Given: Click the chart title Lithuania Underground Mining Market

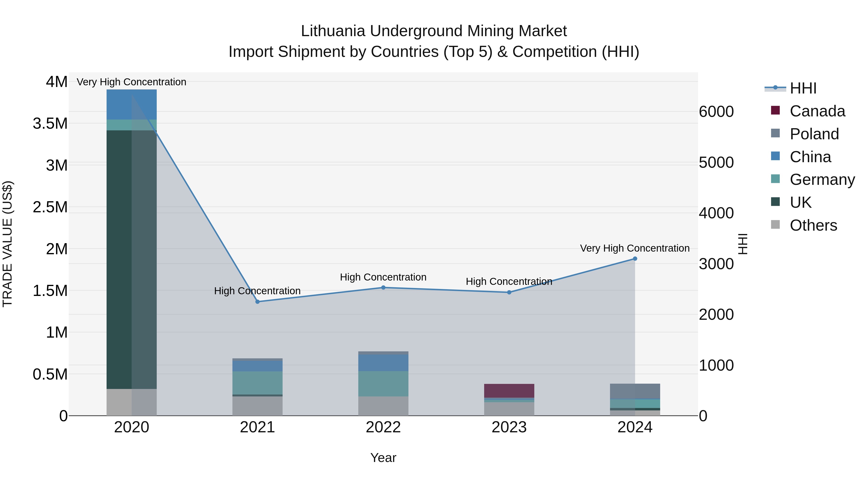Looking at the screenshot, I should tap(434, 31).
